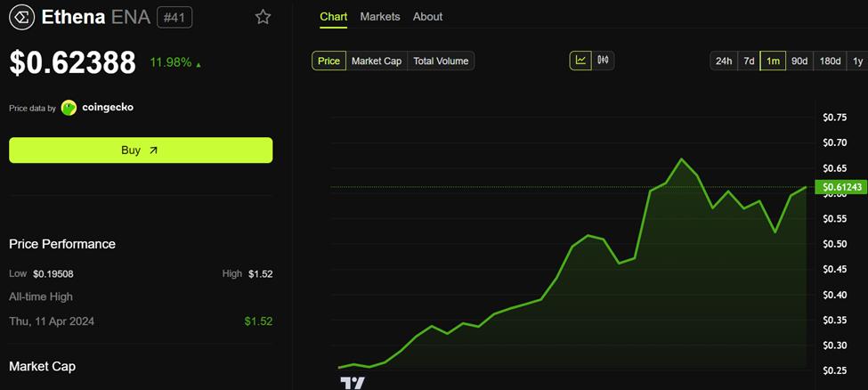Screen dimensions: 868x390
Task: Click the $0.25 axis label
Action: 835,370
